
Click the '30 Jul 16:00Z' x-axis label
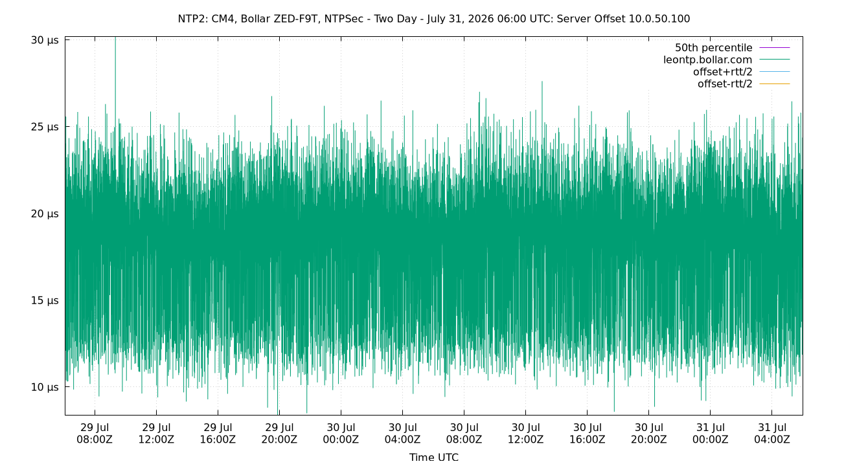tap(587, 434)
